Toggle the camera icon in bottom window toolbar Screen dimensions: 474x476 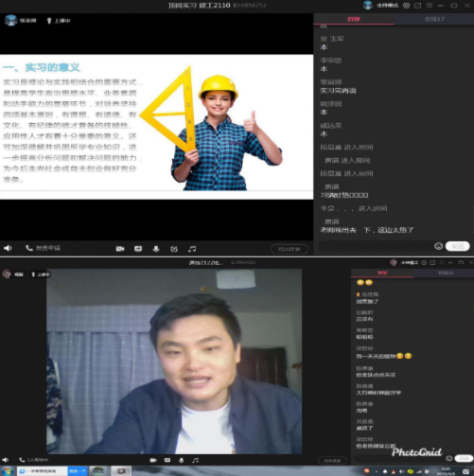(153, 460)
